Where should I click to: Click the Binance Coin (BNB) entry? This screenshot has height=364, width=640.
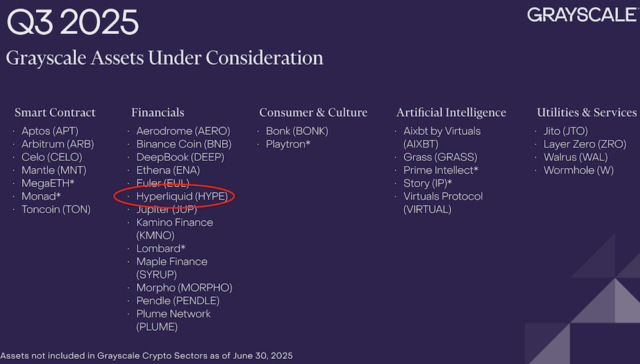pyautogui.click(x=184, y=144)
